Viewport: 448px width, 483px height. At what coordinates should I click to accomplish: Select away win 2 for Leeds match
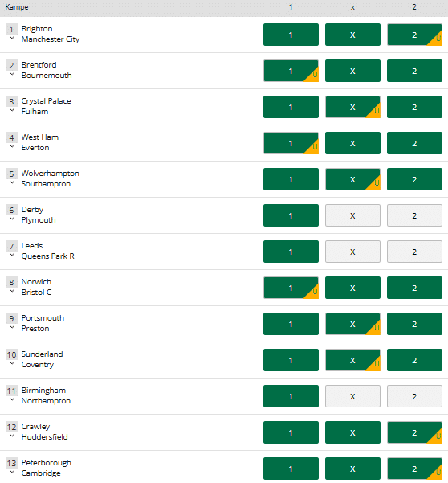pyautogui.click(x=414, y=252)
